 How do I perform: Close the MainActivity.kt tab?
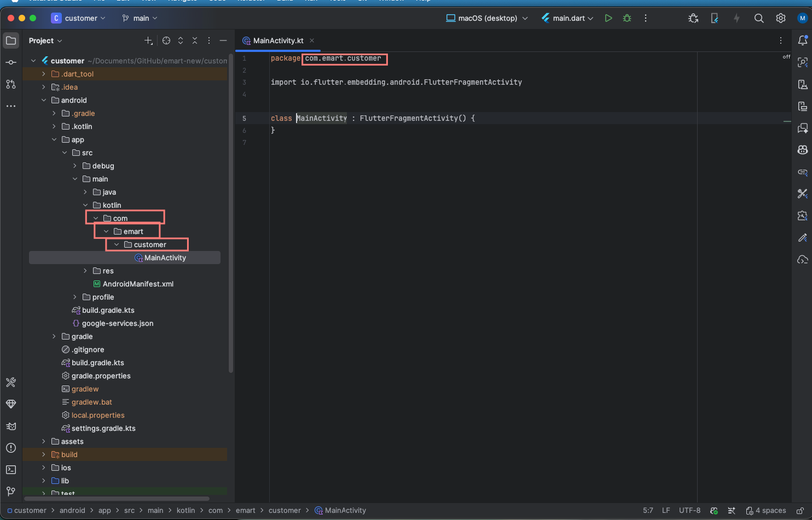tap(312, 40)
